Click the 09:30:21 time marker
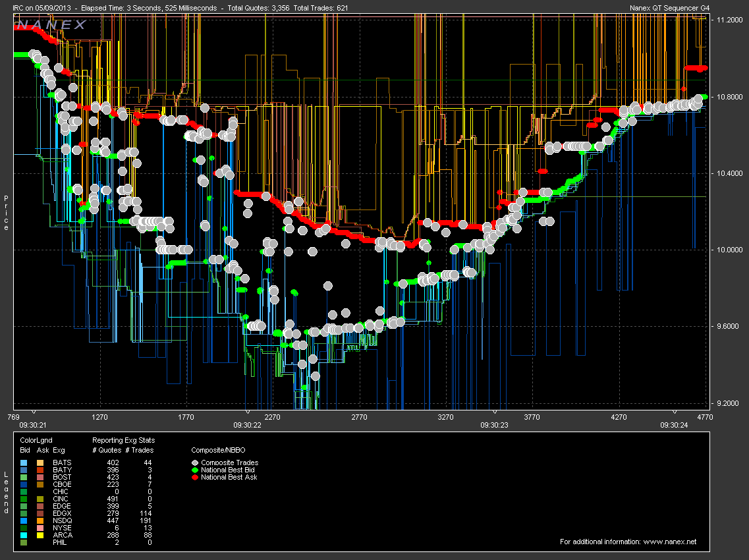 pos(33,424)
